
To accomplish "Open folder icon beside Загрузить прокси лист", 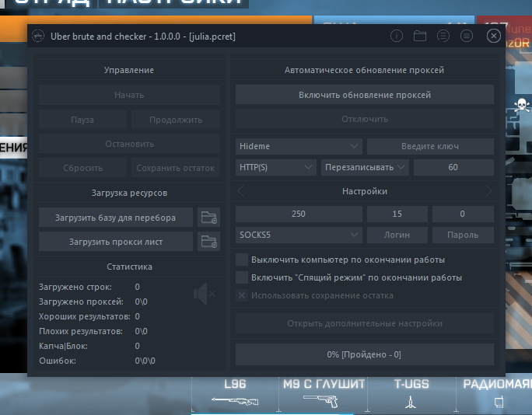I will [208, 242].
